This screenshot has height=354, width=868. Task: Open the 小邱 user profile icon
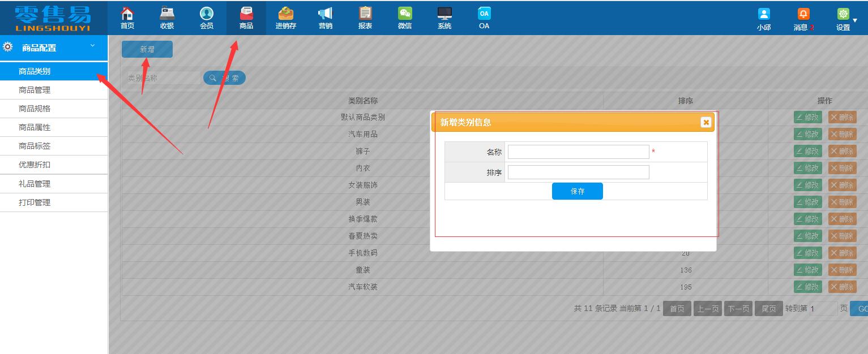[x=763, y=14]
